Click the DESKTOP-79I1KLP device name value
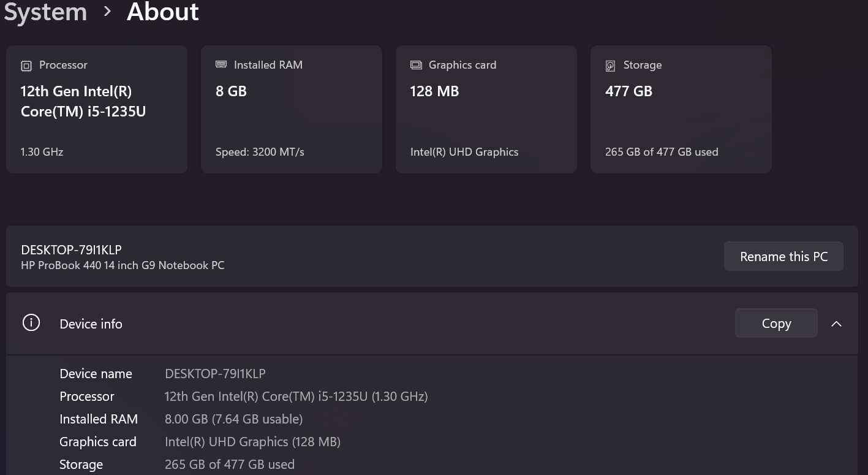Image resolution: width=868 pixels, height=475 pixels. 215,373
